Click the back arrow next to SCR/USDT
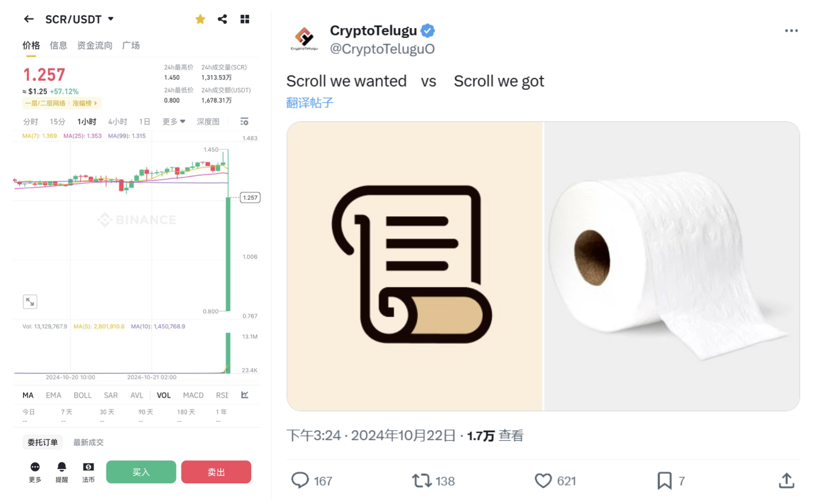 point(28,19)
